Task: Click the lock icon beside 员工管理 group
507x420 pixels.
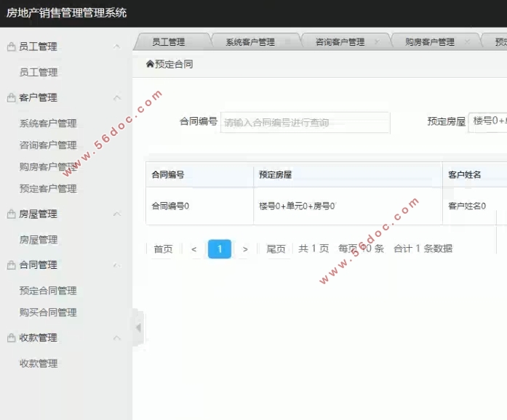Action: pyautogui.click(x=12, y=47)
